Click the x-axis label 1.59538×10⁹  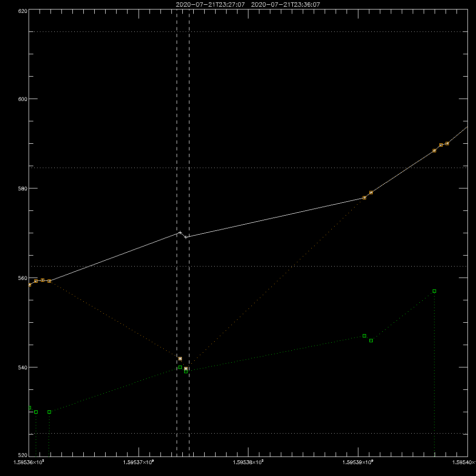[248, 462]
